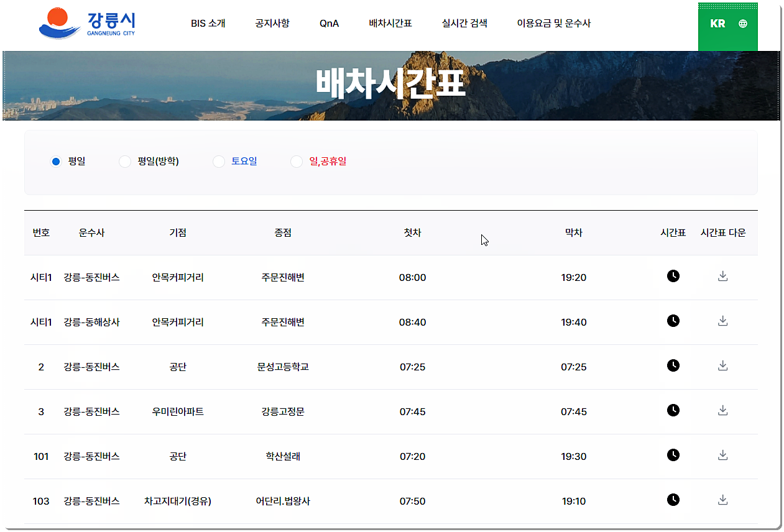784x532 pixels.
Task: Open clock timetable for 시티1 안목커피거리 route
Action: [x=673, y=277]
